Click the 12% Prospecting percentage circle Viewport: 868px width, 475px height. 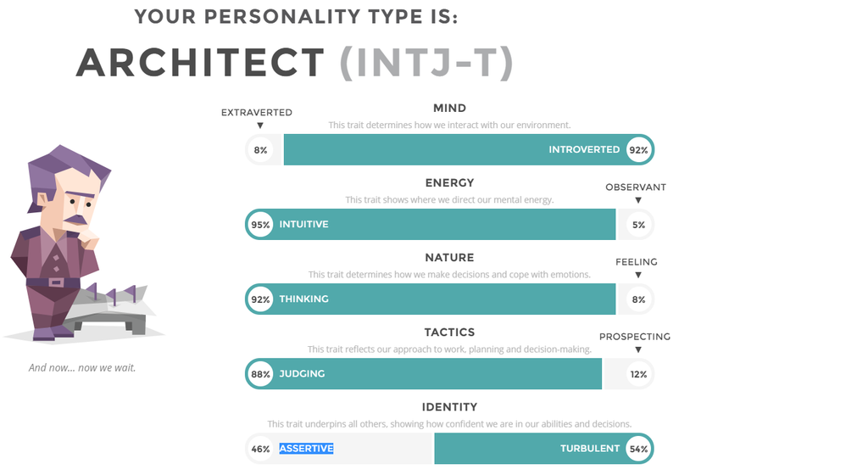coord(638,374)
